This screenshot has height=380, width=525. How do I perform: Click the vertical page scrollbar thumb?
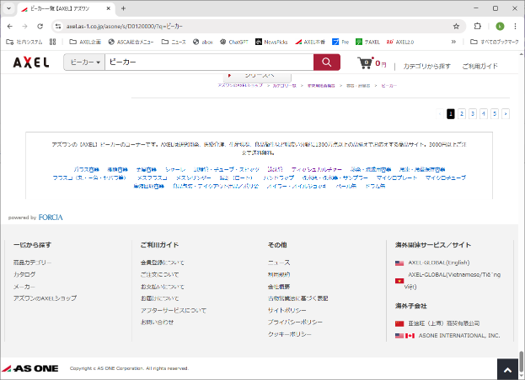coord(521,361)
